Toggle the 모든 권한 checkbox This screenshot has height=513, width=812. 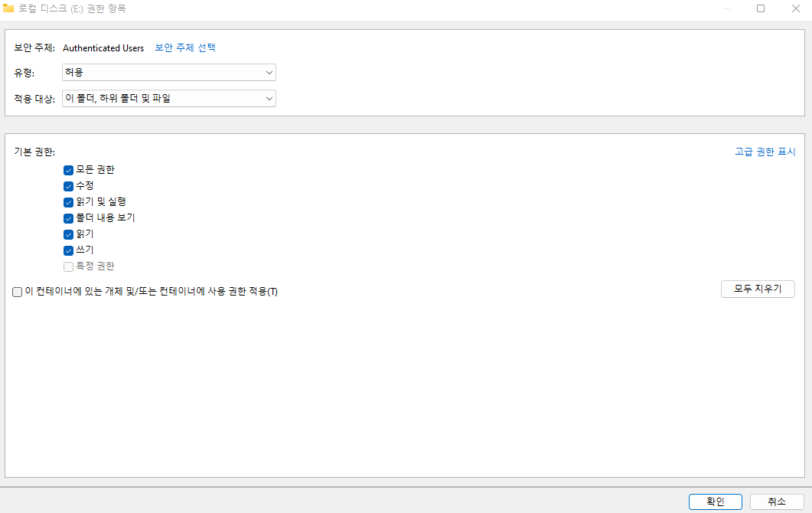coord(68,170)
